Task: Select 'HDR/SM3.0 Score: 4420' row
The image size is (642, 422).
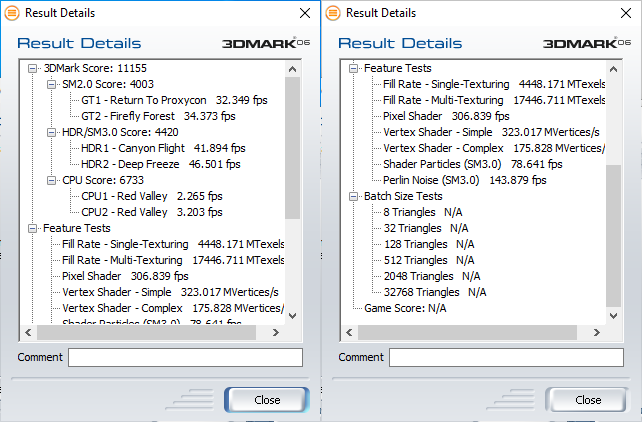Action: pos(120,132)
